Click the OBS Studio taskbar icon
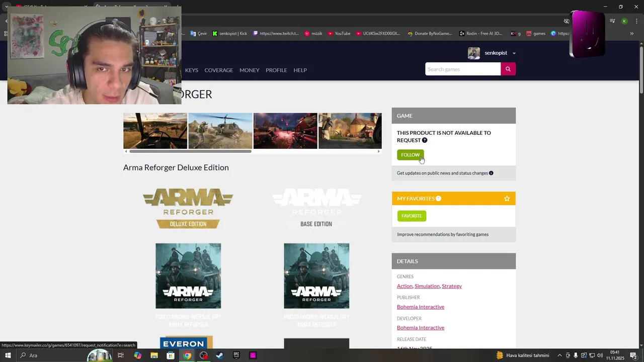Image resolution: width=644 pixels, height=362 pixels. (x=203, y=355)
